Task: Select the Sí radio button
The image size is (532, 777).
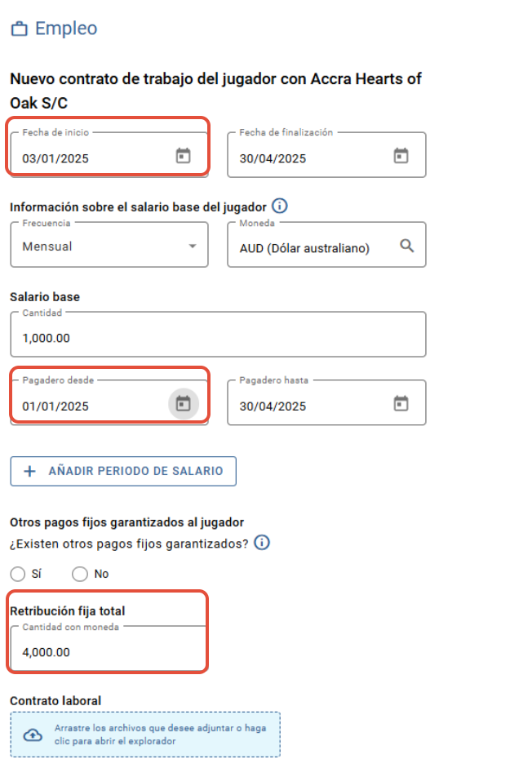Action: [x=18, y=574]
